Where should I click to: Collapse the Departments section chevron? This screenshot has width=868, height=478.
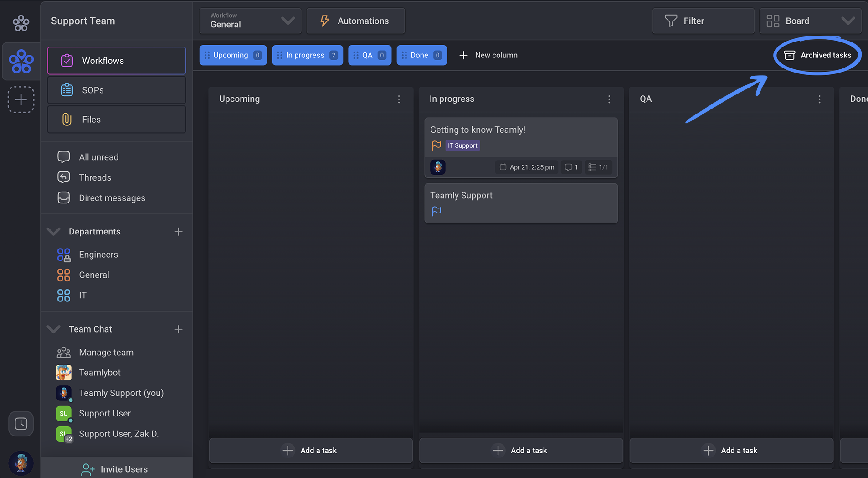click(x=54, y=231)
